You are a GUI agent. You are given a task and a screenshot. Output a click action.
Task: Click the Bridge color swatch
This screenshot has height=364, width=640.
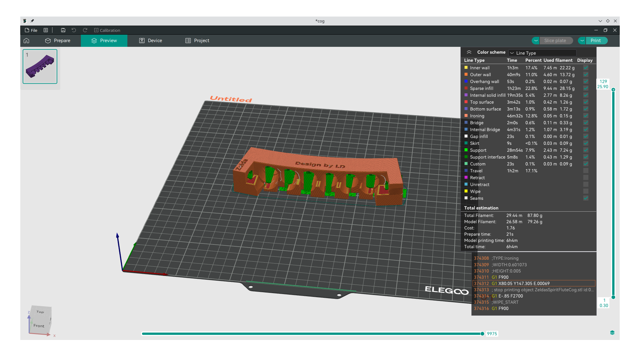point(466,122)
